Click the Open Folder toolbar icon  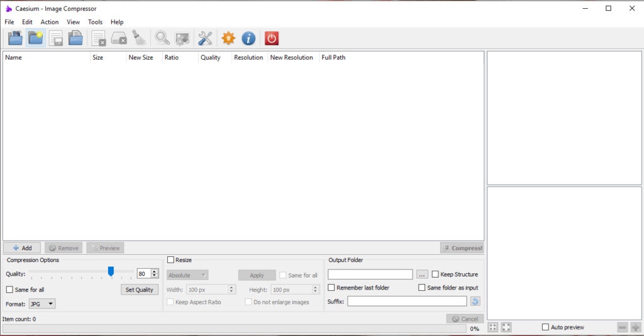tap(36, 38)
